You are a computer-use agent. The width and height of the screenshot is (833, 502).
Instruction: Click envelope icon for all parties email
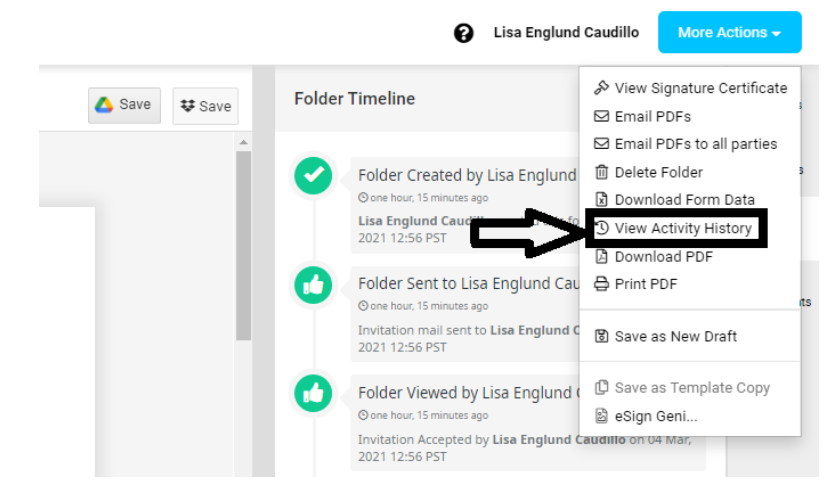click(601, 143)
